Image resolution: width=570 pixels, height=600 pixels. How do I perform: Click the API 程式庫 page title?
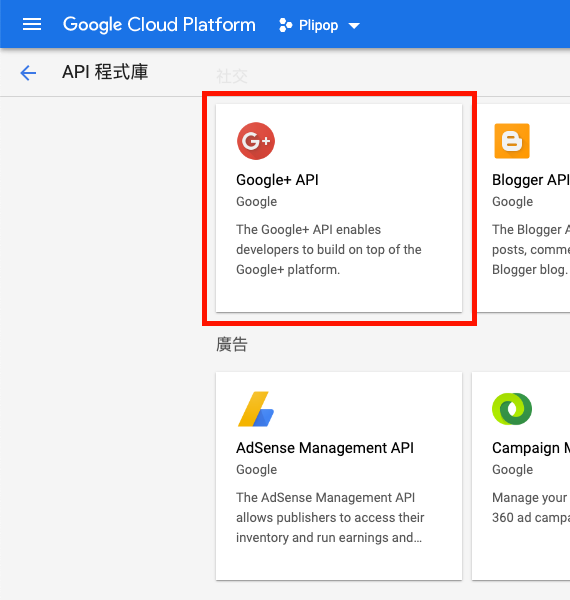tap(105, 72)
